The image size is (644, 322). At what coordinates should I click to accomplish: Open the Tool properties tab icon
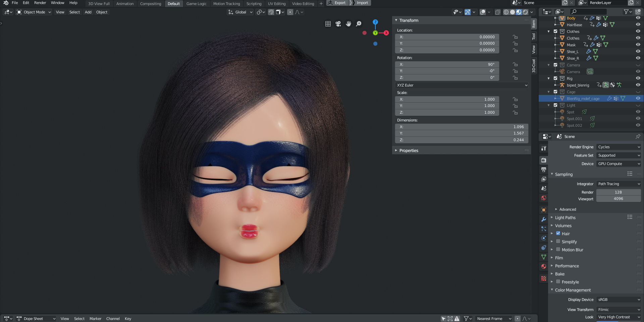[544, 148]
